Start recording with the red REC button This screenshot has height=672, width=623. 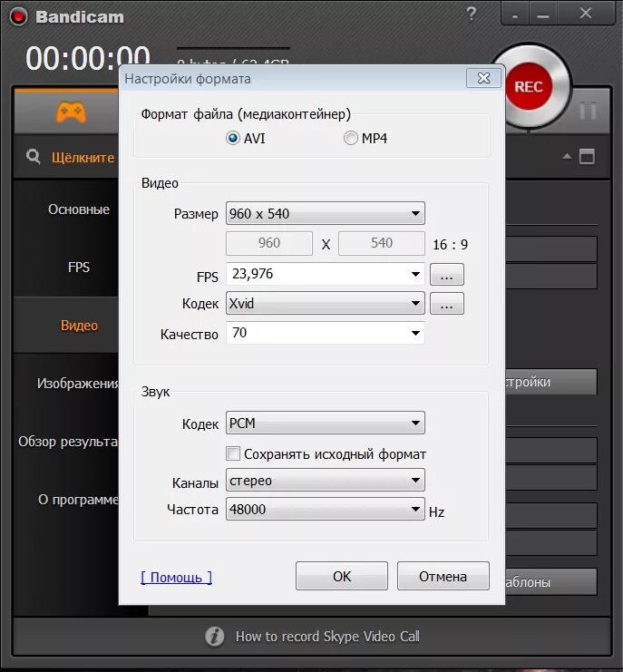click(x=529, y=86)
